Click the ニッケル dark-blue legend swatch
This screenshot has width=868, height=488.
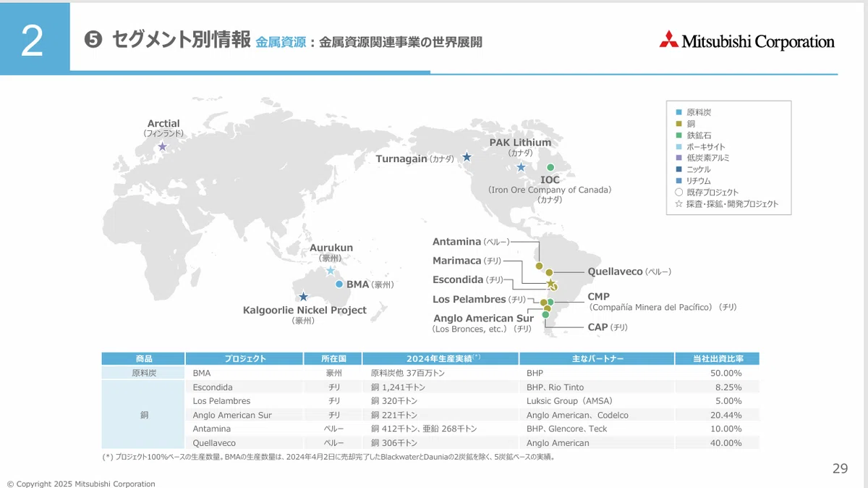678,169
